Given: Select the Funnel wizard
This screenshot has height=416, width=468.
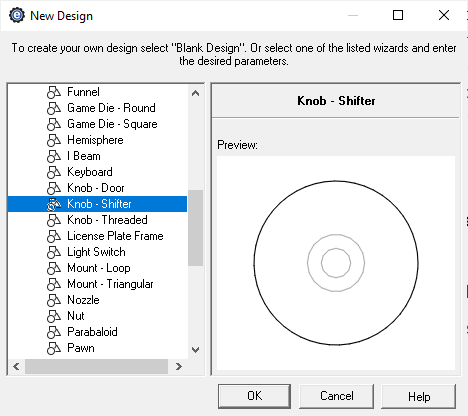Looking at the screenshot, I should [x=83, y=92].
